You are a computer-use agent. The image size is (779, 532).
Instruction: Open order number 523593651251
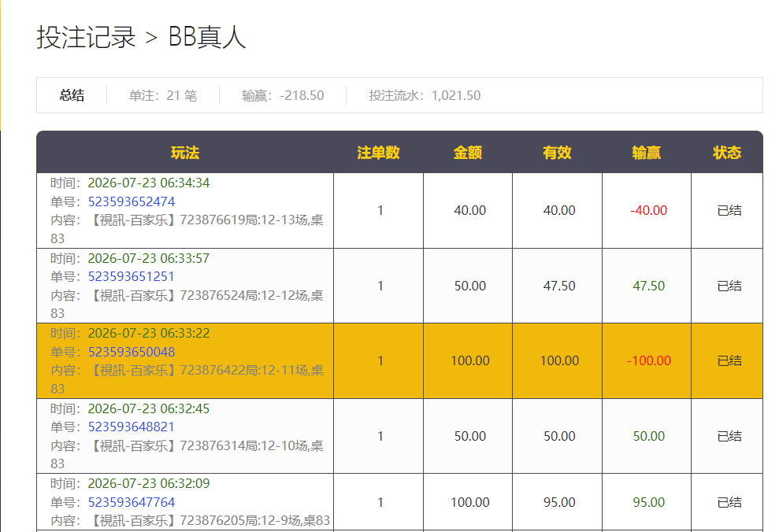[132, 276]
